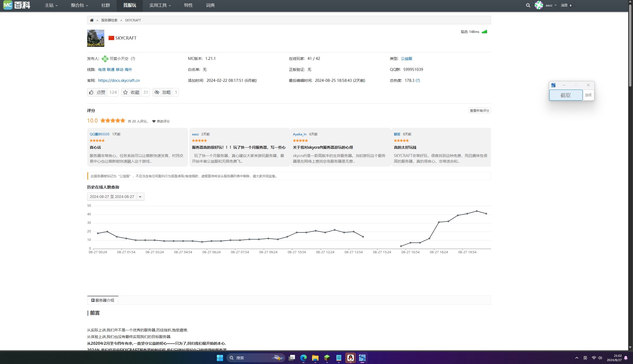The height and width of the screenshot is (364, 633).
Task: Click the (?) help next to 总热度
Action: tap(418, 81)
